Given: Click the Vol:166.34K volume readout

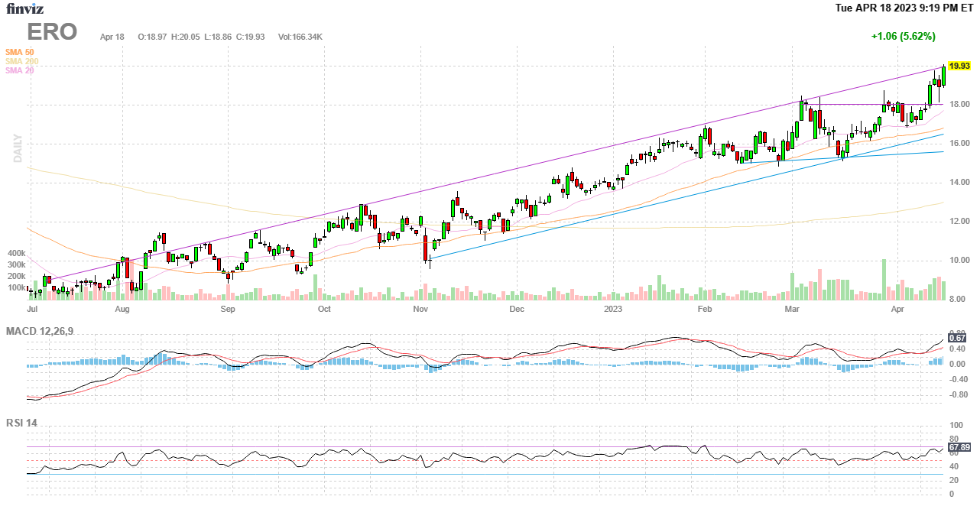Looking at the screenshot, I should tap(300, 37).
